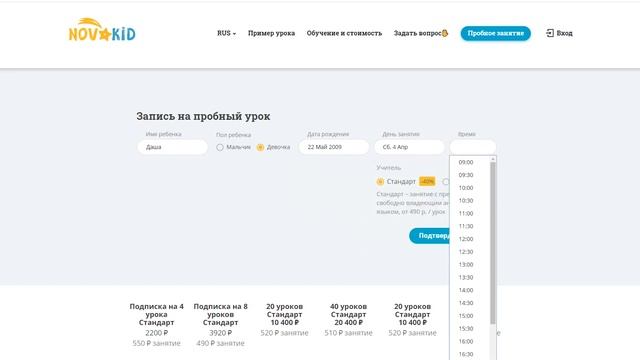Image resolution: width=640 pixels, height=360 pixels.
Task: Click the login door icon
Action: [550, 33]
